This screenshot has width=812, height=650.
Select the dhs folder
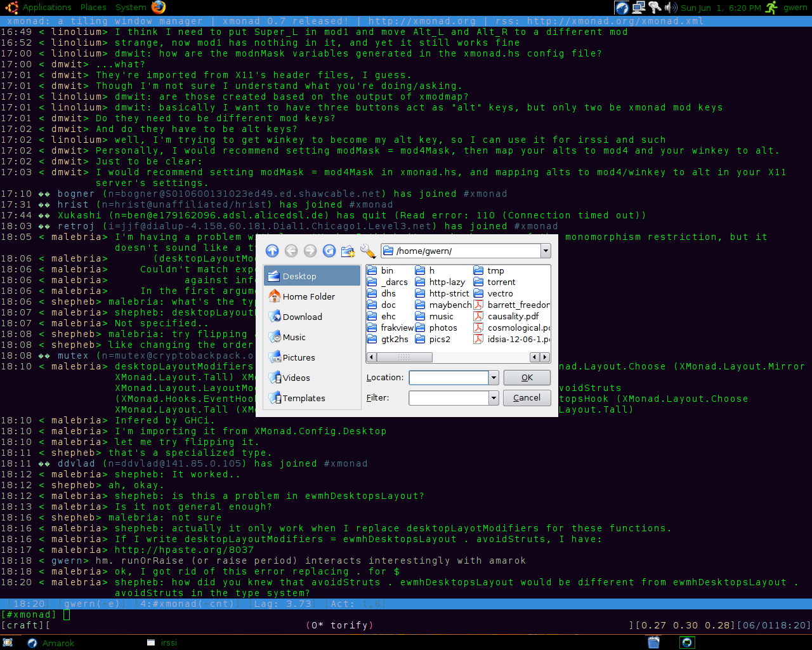coord(382,293)
